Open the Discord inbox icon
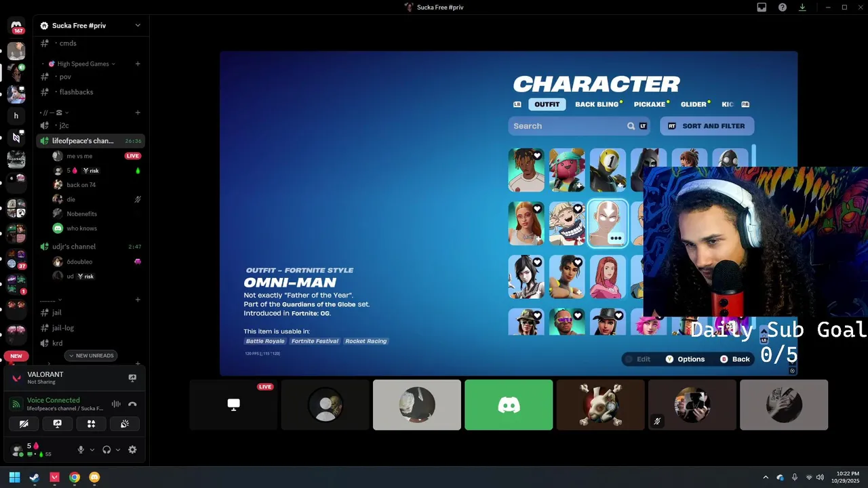868x488 pixels. coord(762,7)
